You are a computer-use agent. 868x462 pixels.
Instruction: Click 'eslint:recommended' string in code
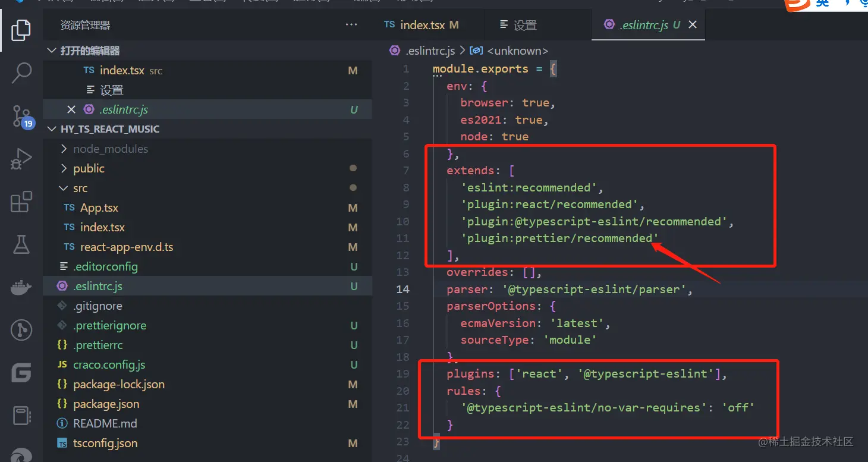pos(529,187)
